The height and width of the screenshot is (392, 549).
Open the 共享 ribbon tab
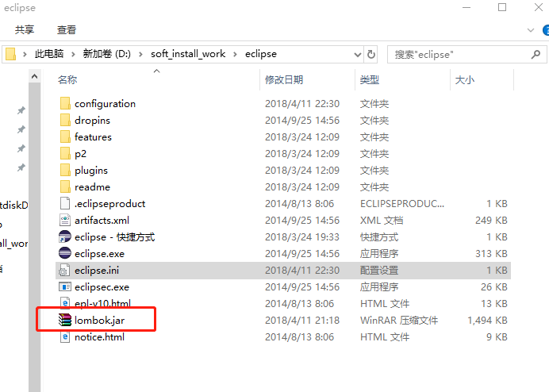coord(25,30)
